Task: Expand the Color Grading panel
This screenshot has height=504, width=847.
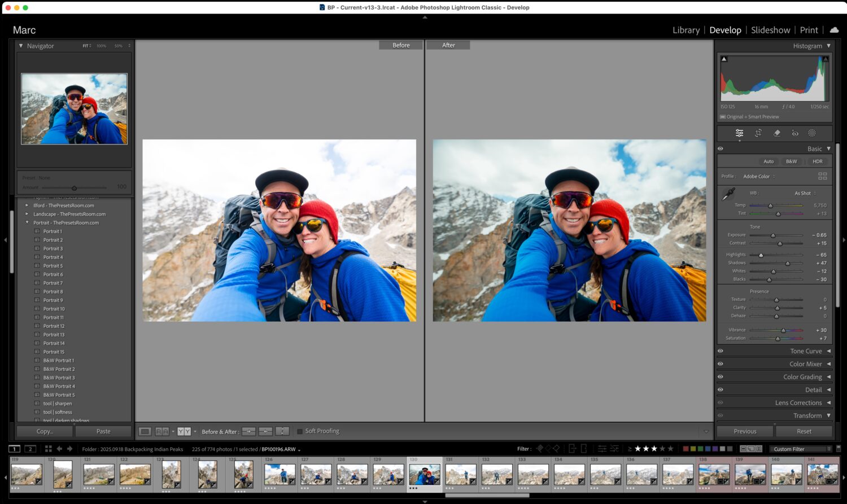Action: tap(802, 377)
